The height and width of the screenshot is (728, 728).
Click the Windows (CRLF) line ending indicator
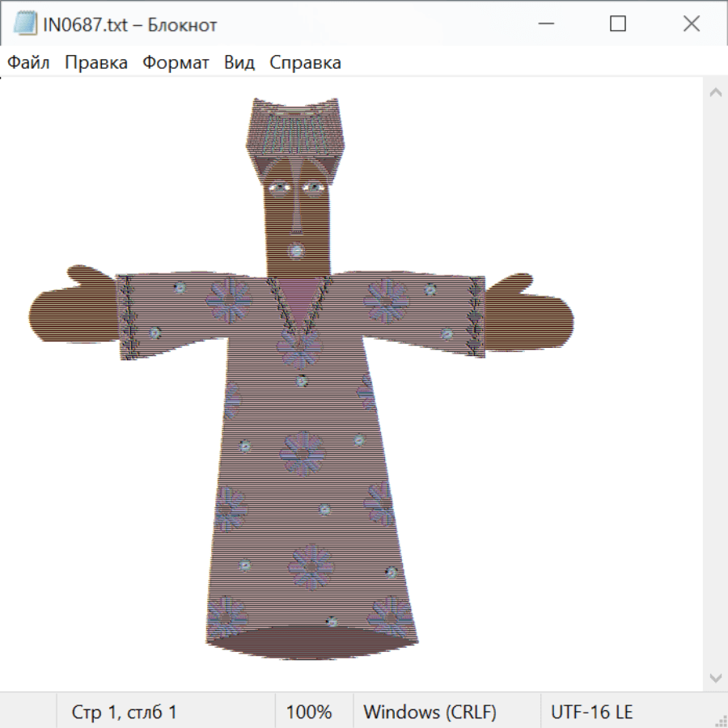pos(430,713)
